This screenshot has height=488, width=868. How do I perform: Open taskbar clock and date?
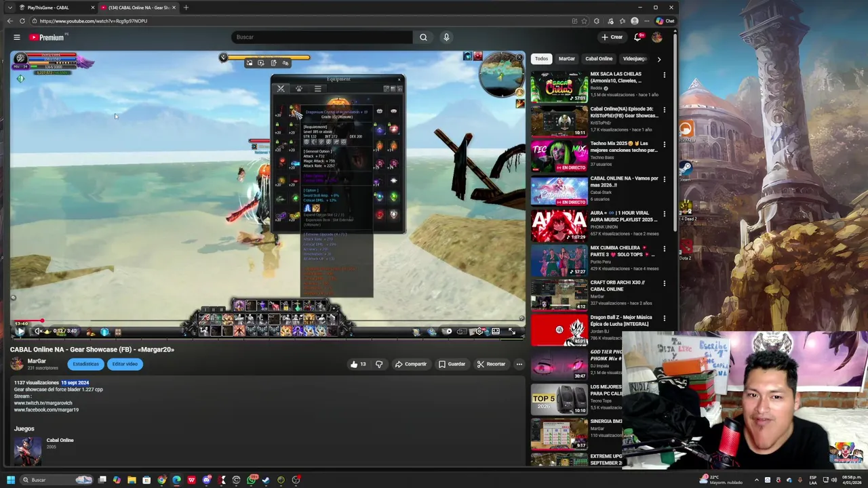click(852, 480)
